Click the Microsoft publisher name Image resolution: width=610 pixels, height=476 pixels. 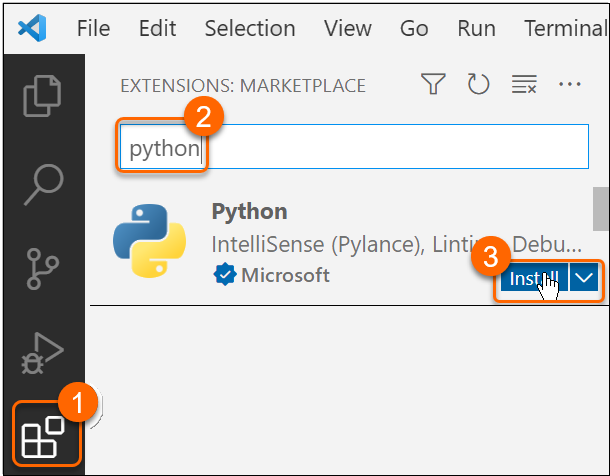(x=285, y=275)
